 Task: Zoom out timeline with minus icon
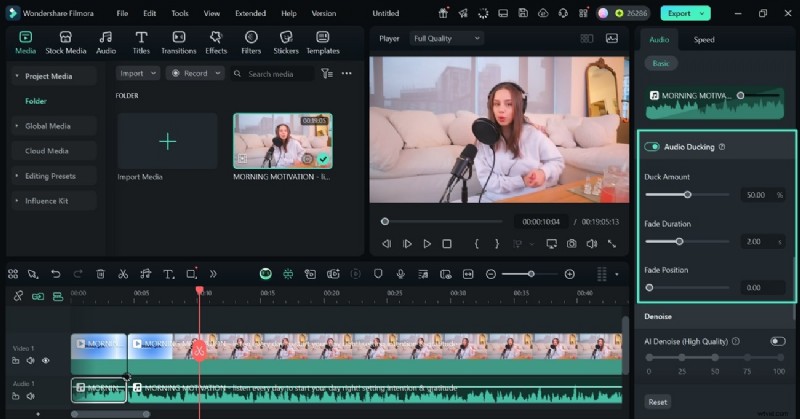tap(490, 274)
